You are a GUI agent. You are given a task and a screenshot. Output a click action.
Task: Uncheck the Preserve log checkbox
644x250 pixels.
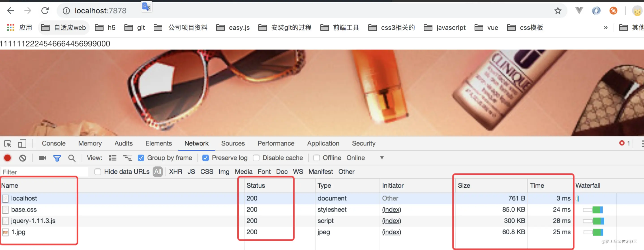point(206,158)
